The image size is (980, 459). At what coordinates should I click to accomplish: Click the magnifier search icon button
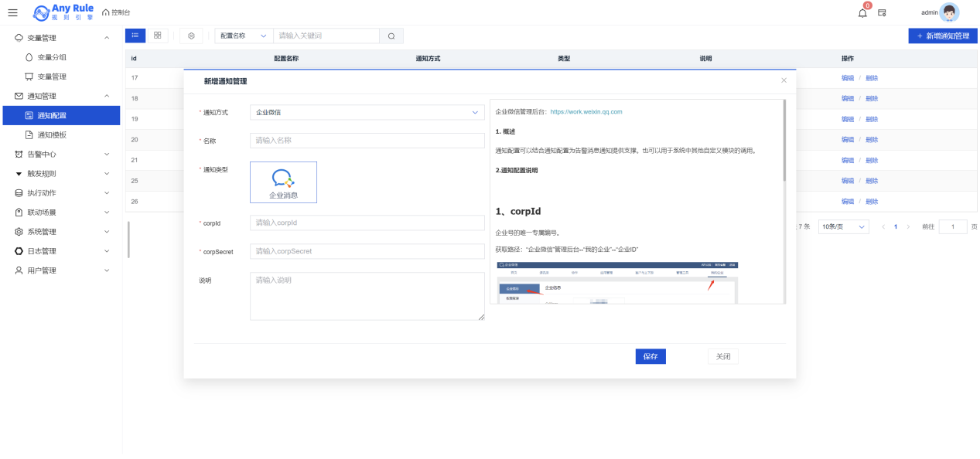coord(391,36)
